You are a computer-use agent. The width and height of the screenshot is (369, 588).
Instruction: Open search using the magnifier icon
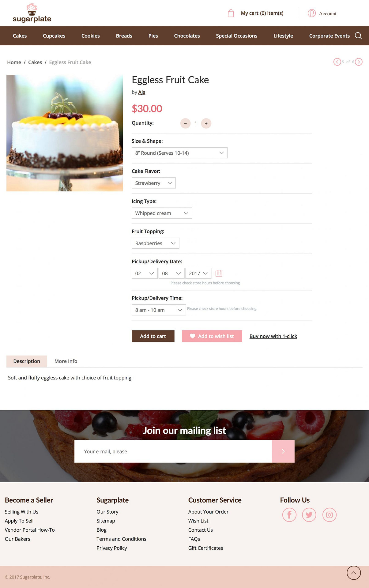click(x=358, y=36)
